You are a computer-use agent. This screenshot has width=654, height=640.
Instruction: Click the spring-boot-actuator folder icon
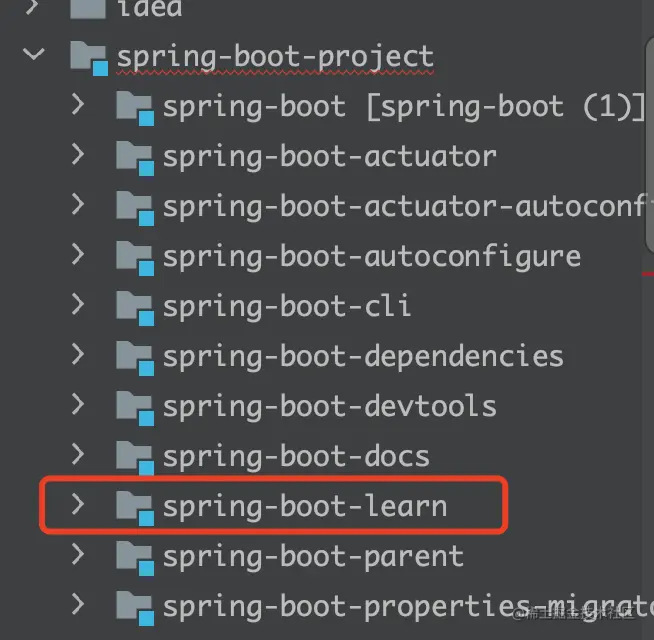point(135,159)
